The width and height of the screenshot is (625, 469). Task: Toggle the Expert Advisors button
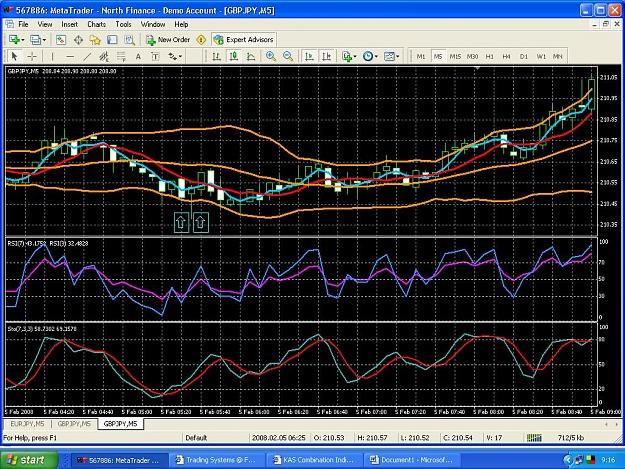click(x=244, y=39)
